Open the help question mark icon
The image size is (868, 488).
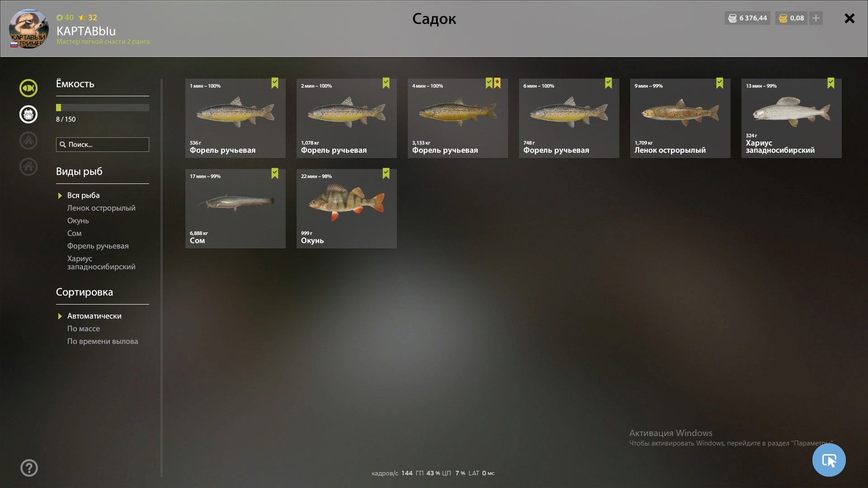[29, 468]
